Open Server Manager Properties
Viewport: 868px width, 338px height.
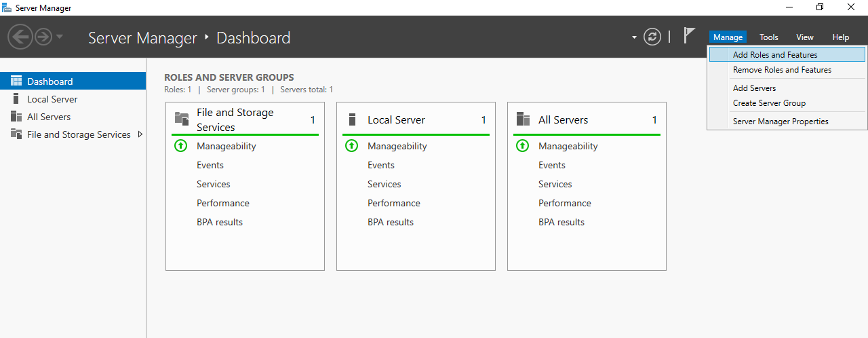coord(787,121)
